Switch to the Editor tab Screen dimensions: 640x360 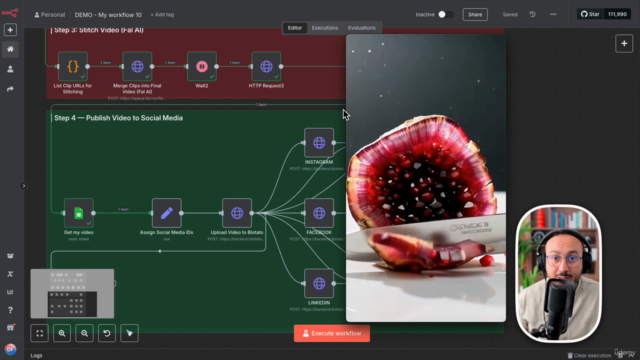pos(295,28)
